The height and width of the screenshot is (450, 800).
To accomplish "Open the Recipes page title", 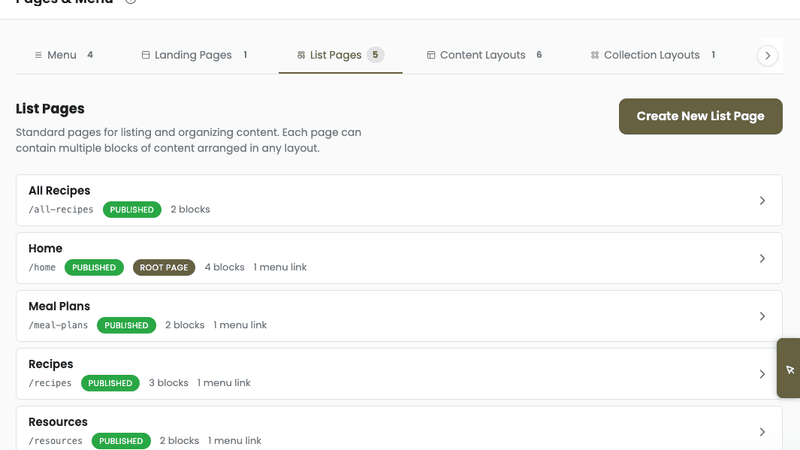I will pos(51,364).
